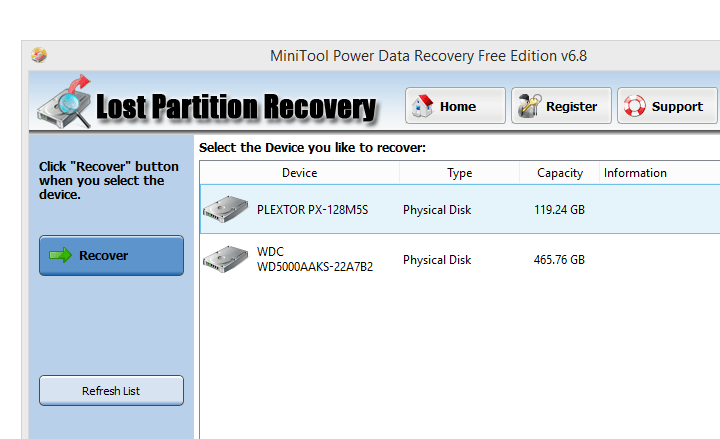Click the 465.76 GB capacity cell
Image resolution: width=720 pixels, height=439 pixels.
[x=559, y=260]
